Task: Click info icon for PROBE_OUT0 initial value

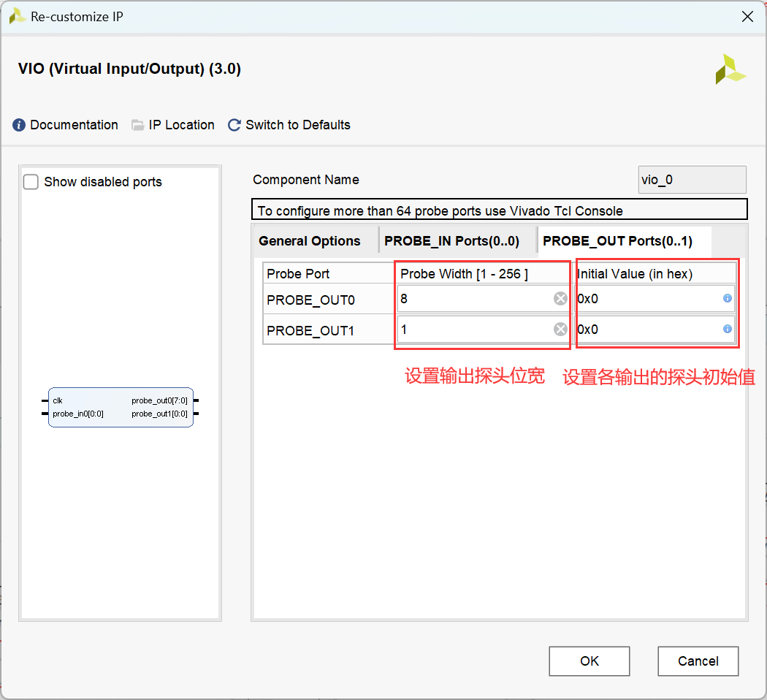Action: [728, 298]
